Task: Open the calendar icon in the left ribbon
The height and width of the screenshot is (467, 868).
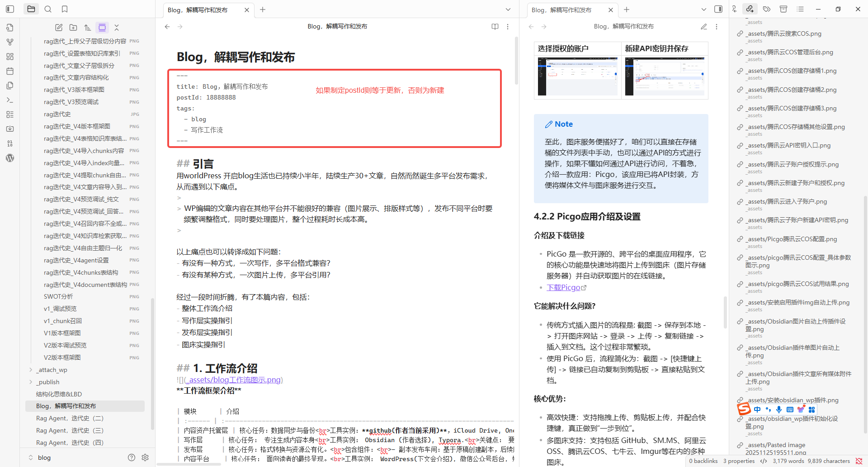Action: (10, 71)
